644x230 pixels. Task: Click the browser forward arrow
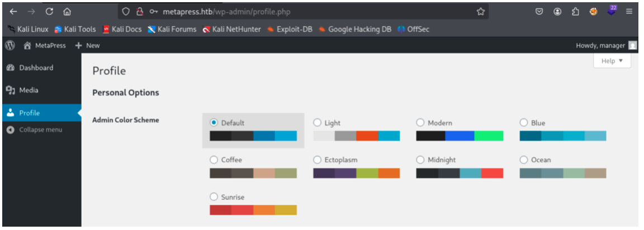click(x=31, y=12)
